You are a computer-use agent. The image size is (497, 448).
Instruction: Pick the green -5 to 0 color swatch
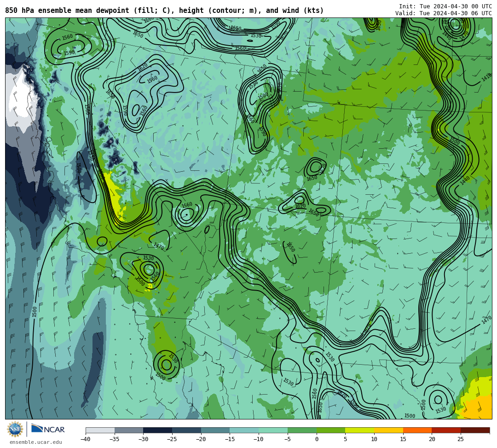[302, 430]
